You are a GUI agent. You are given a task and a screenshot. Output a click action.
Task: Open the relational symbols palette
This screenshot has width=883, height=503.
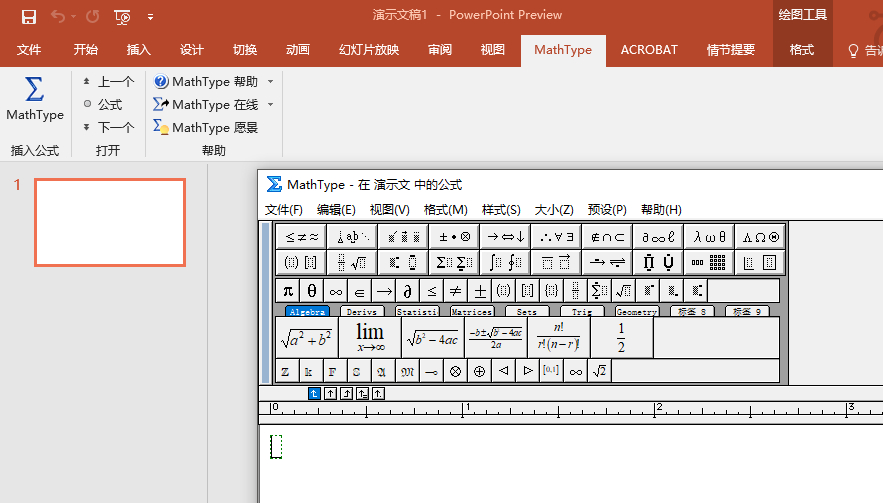pos(301,237)
